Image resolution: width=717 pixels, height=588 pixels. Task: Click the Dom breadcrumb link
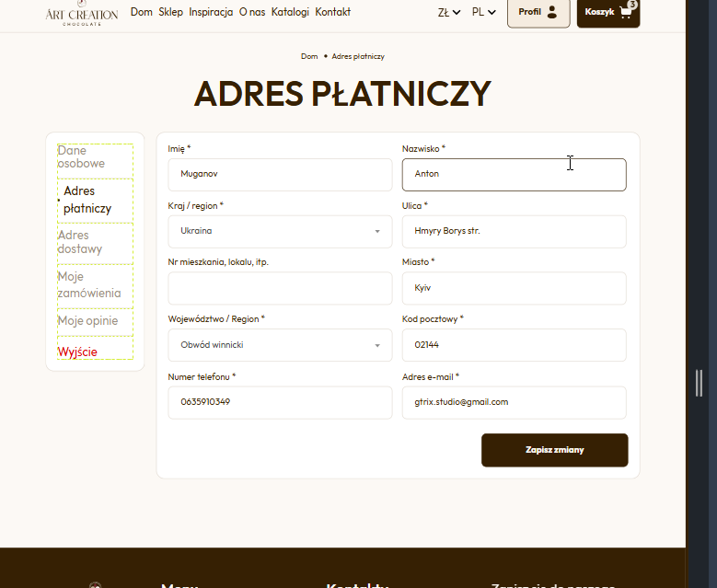tap(309, 56)
